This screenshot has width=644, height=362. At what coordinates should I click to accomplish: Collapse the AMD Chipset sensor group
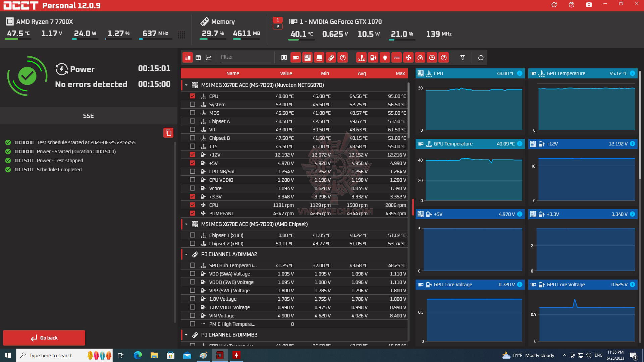[x=186, y=224]
